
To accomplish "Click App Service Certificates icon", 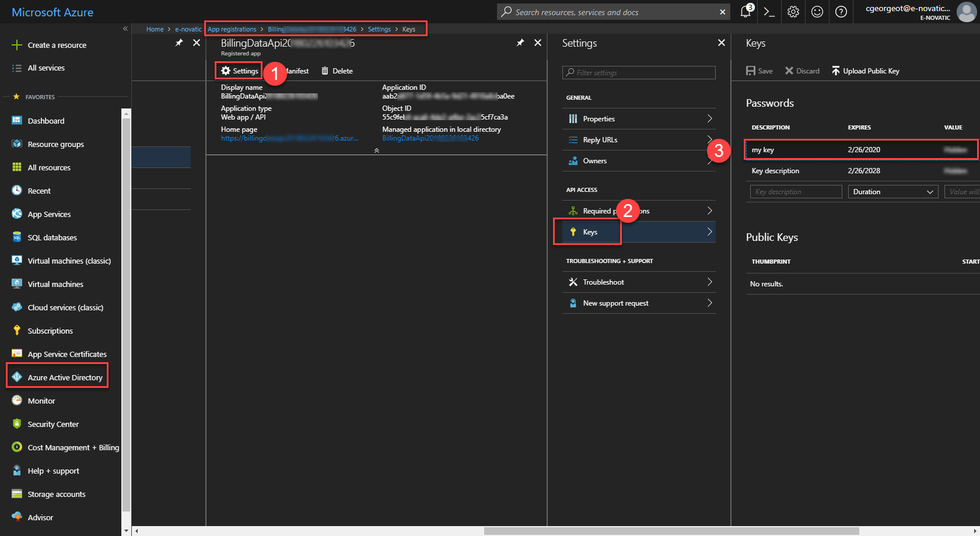I will click(x=17, y=354).
